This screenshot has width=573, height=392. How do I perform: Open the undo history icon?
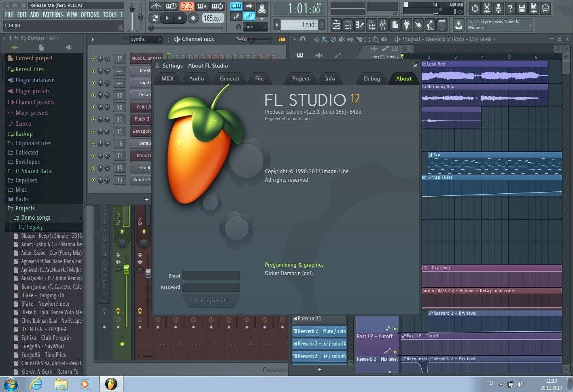point(475,8)
